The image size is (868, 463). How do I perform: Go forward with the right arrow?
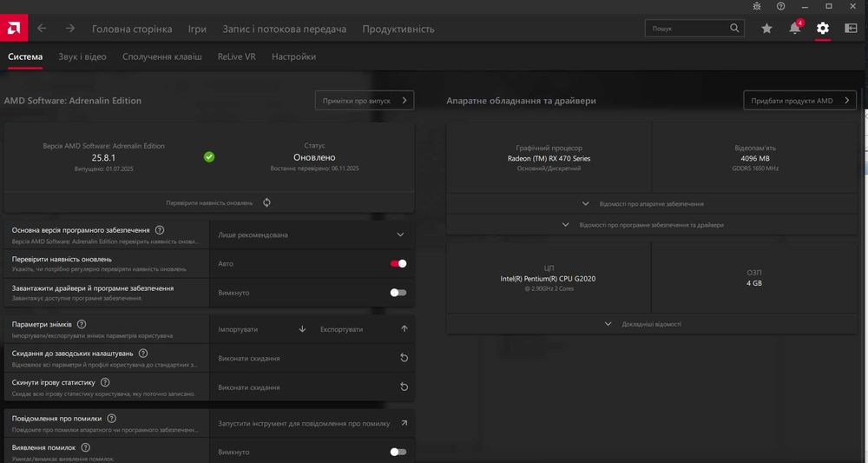tap(70, 29)
